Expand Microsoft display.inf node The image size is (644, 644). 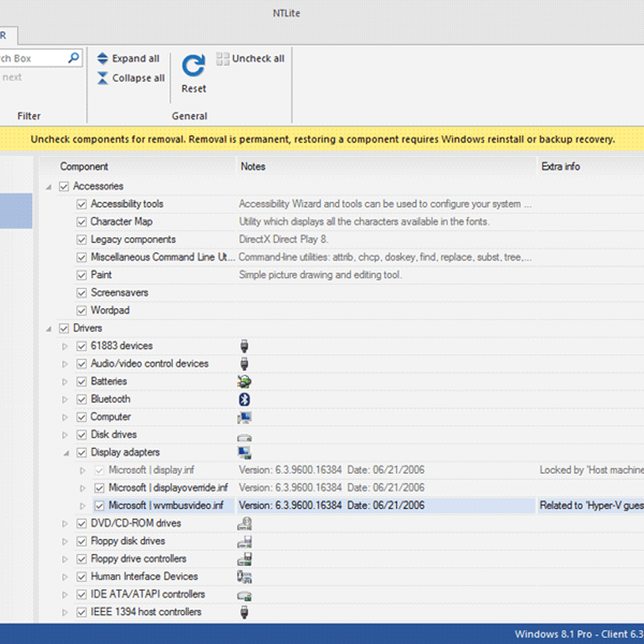[x=83, y=470]
